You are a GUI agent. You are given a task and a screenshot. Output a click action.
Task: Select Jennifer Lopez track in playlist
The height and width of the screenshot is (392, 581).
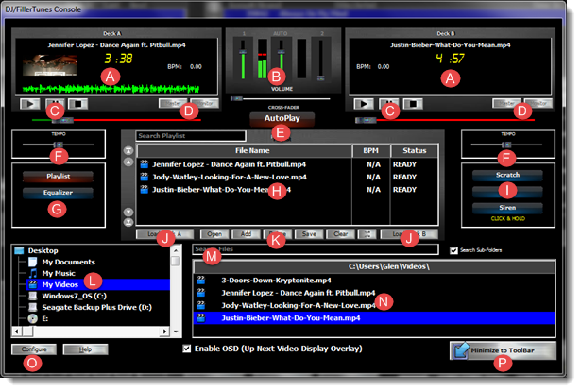click(287, 164)
